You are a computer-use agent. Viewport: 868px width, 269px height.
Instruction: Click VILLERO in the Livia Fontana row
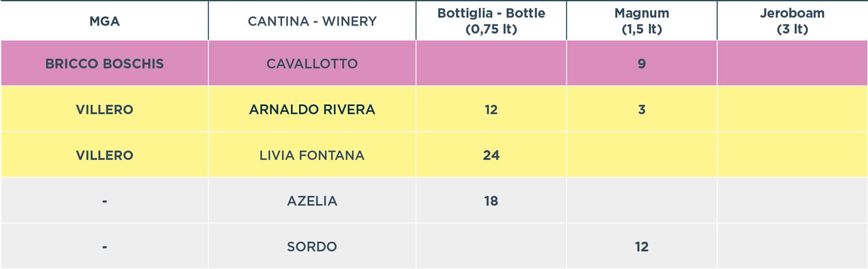click(x=104, y=155)
